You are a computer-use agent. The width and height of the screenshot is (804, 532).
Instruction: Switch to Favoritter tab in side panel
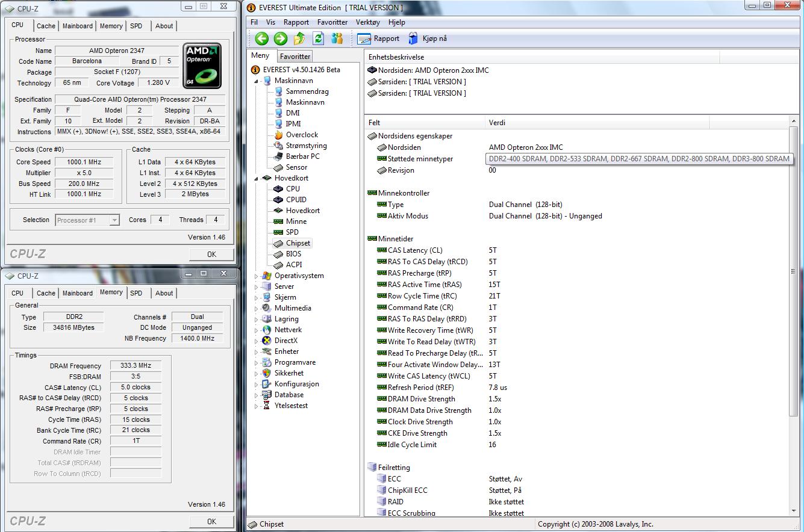295,56
